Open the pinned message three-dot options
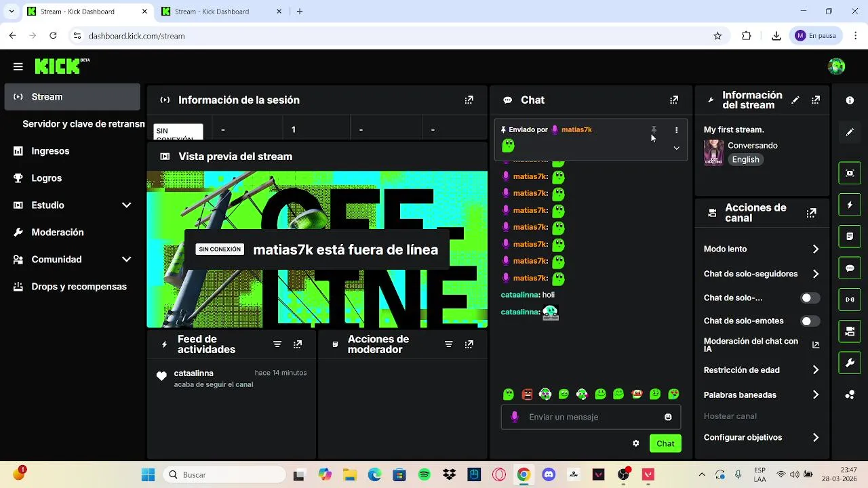 coord(676,129)
